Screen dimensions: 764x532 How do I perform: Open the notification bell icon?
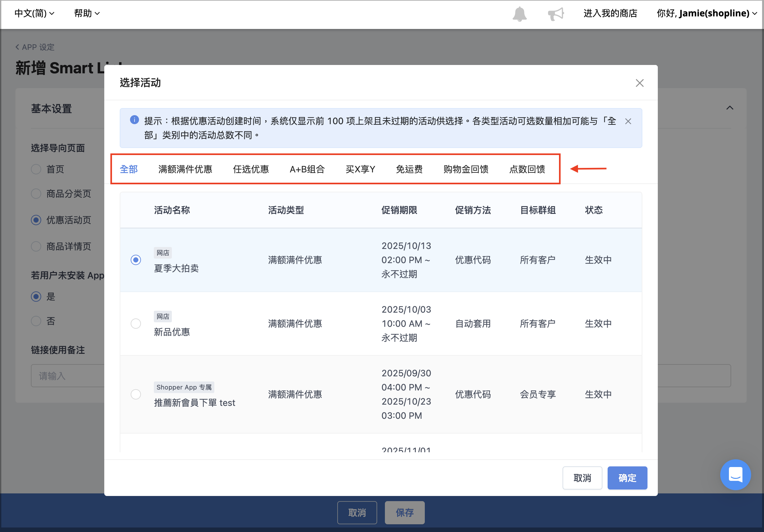pyautogui.click(x=519, y=14)
